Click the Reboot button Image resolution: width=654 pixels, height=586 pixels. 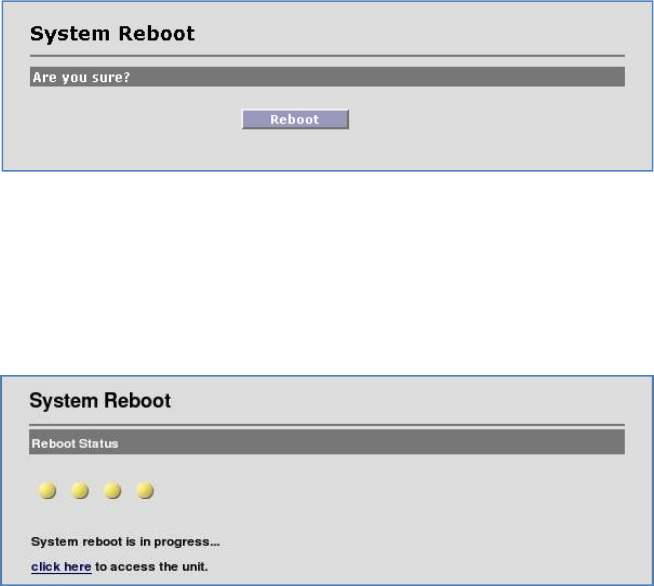pos(295,119)
